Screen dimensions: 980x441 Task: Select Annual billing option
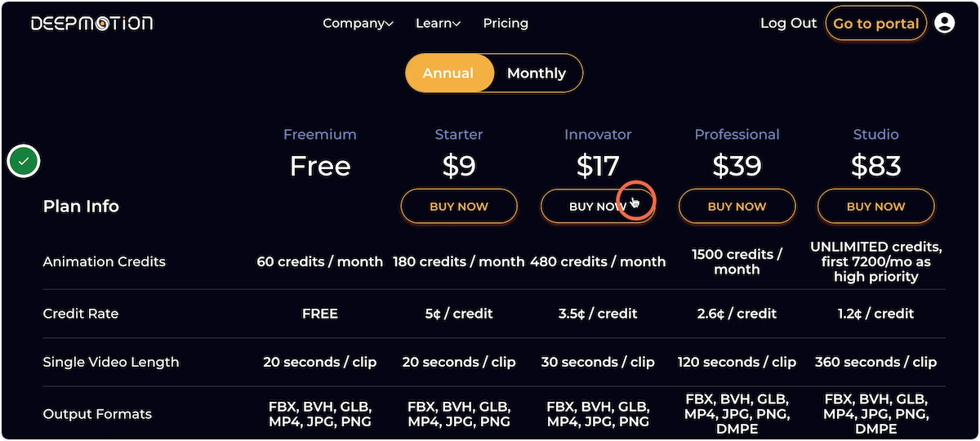point(448,73)
